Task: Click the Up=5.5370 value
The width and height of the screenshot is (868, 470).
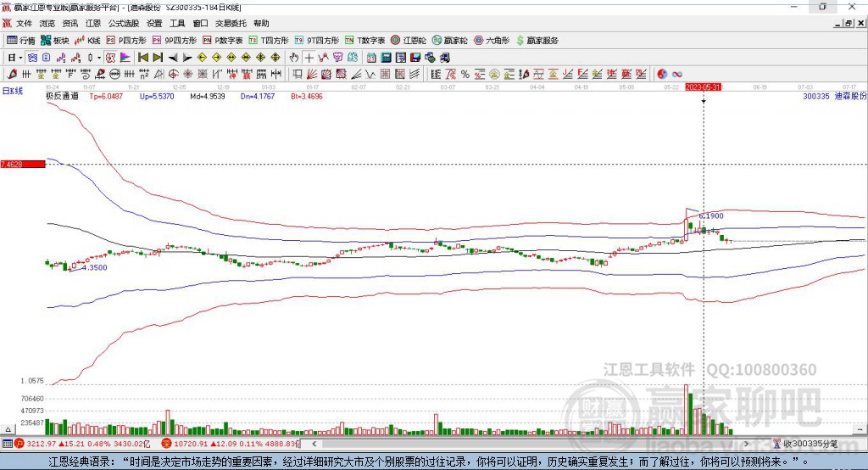Action: pos(157,96)
